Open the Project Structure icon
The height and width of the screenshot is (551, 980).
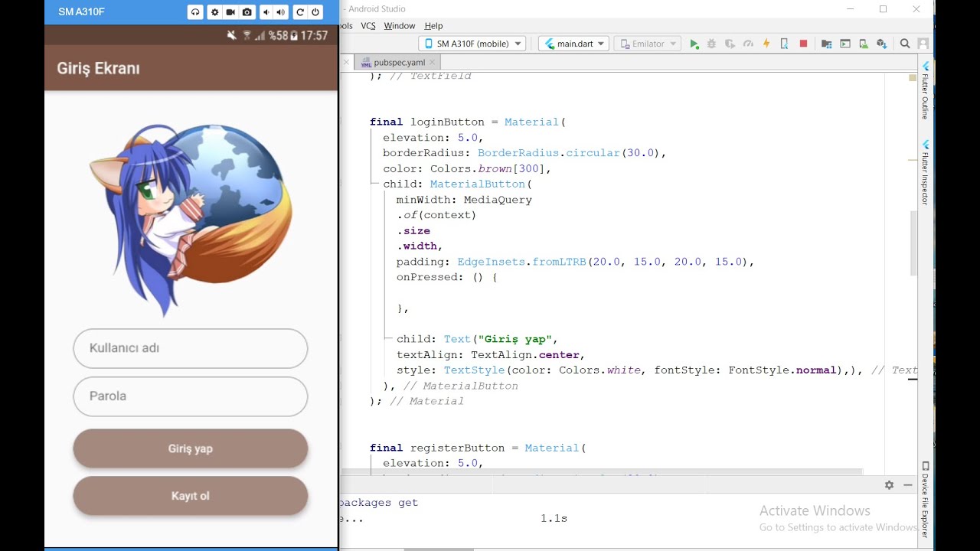[x=826, y=44]
